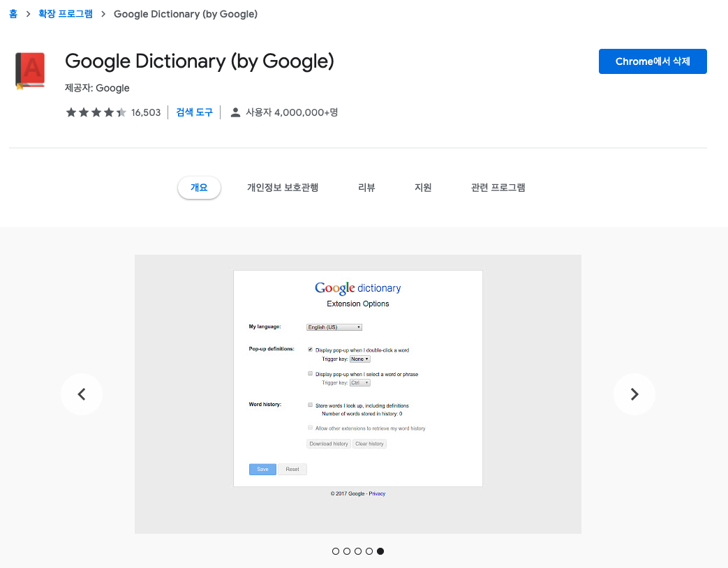The image size is (728, 568).
Task: Click the Clear history button in screenshot
Action: pos(369,444)
